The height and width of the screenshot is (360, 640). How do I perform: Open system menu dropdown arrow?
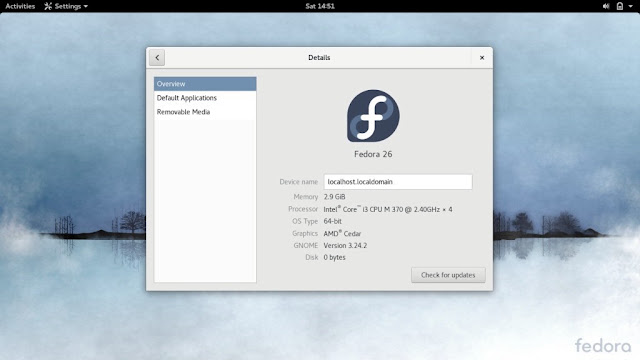(631, 7)
